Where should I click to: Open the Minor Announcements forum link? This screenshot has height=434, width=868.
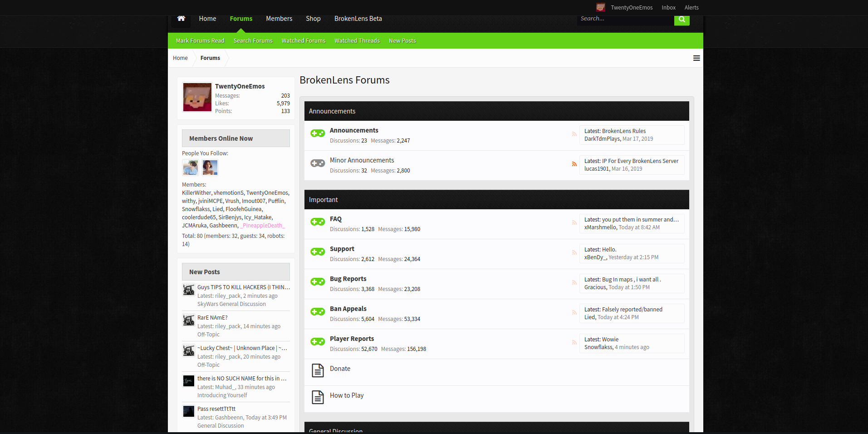tap(362, 160)
